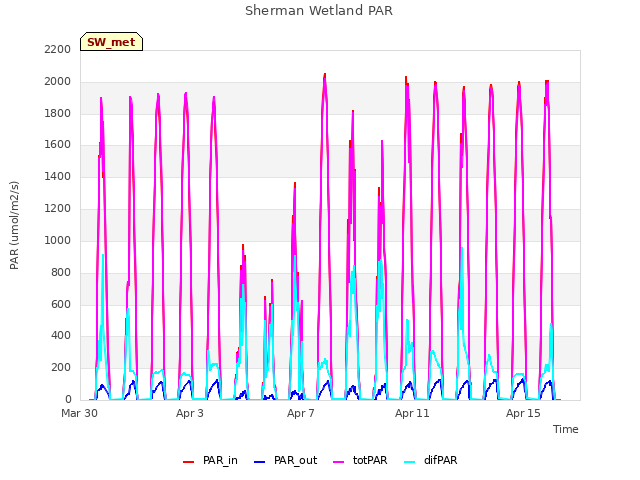This screenshot has width=640, height=480.
Task: Click the 800 y-axis tick label
Action: 61,272
